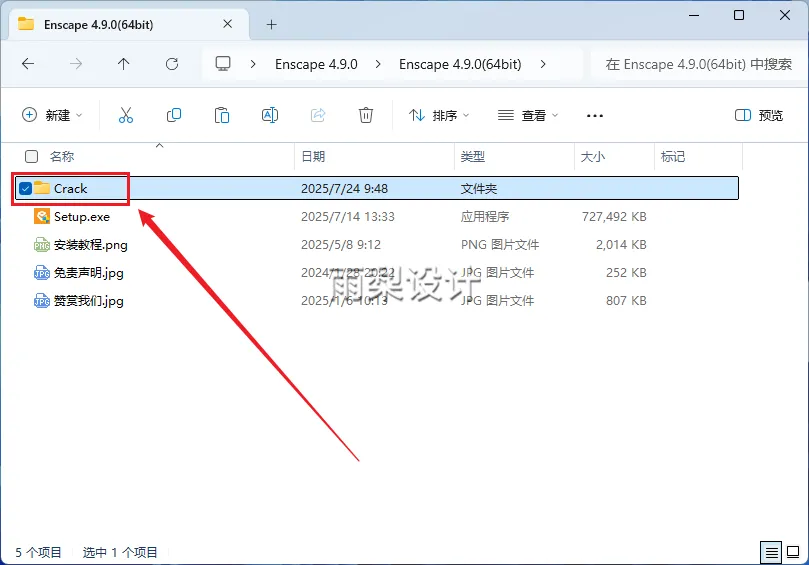809x565 pixels.
Task: Click the 免责声明.jpg file icon
Action: click(x=42, y=272)
